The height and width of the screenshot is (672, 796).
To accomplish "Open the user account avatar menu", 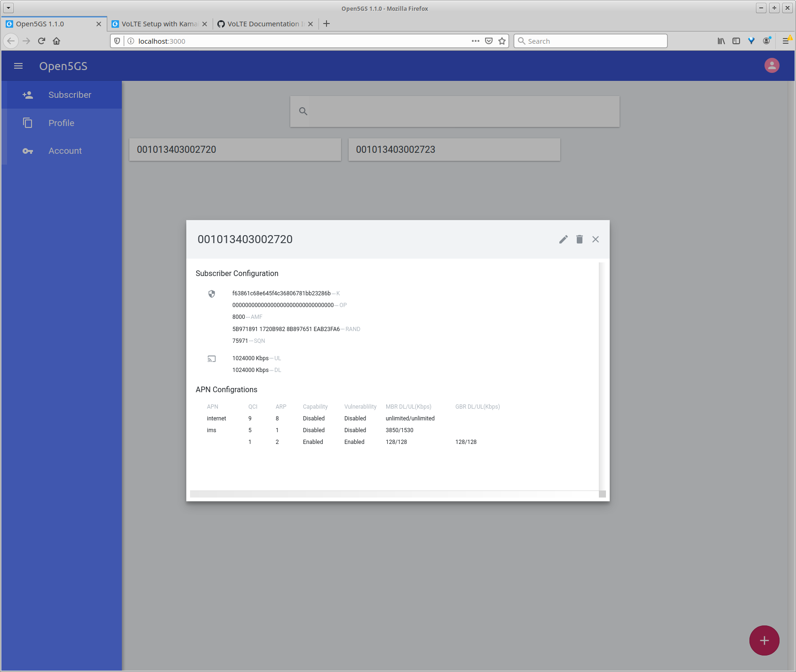I will [x=772, y=65].
